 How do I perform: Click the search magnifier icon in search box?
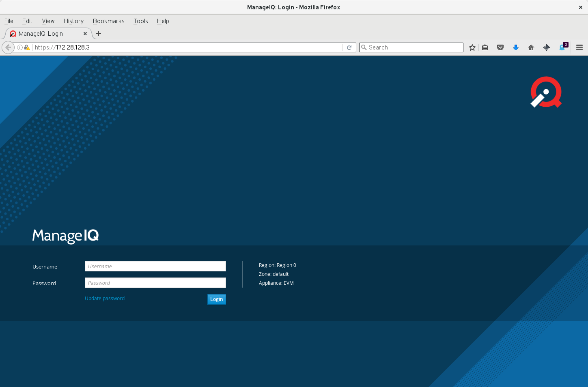(x=364, y=47)
